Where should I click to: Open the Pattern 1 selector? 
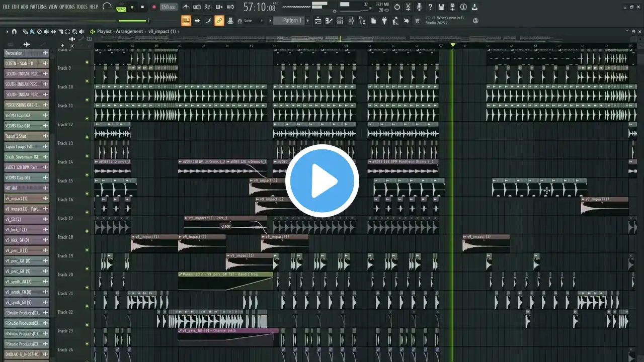click(x=291, y=21)
